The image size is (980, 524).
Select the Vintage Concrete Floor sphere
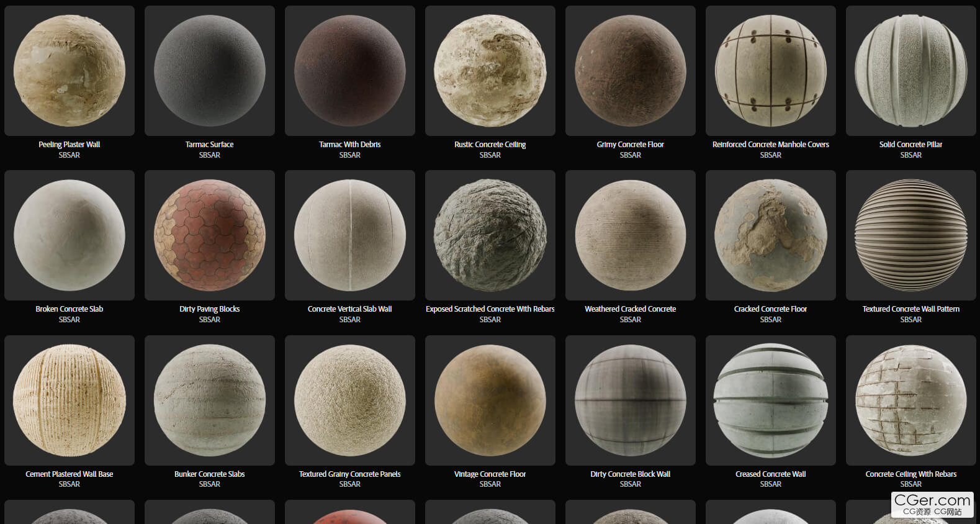tap(490, 400)
